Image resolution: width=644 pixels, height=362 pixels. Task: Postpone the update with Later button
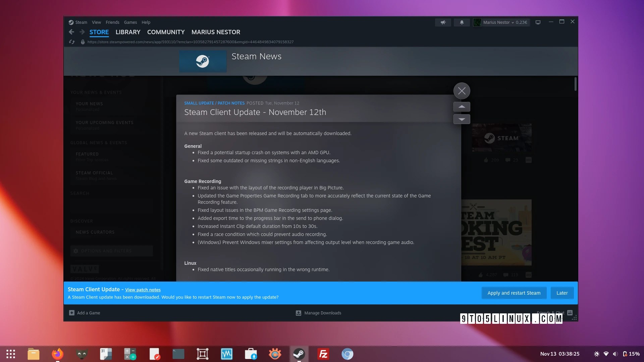click(x=562, y=293)
